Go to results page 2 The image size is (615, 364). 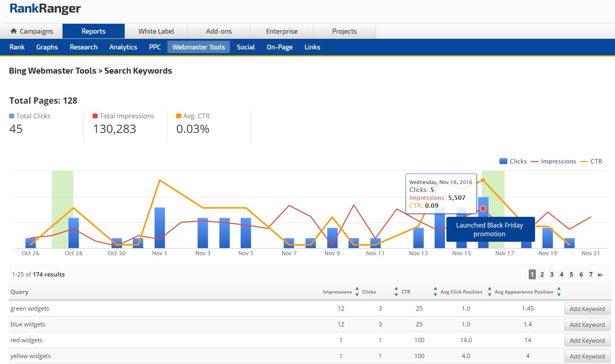[542, 275]
